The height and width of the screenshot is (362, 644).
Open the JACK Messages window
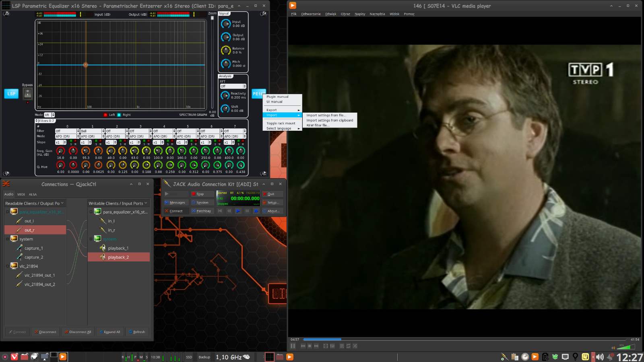pyautogui.click(x=176, y=202)
